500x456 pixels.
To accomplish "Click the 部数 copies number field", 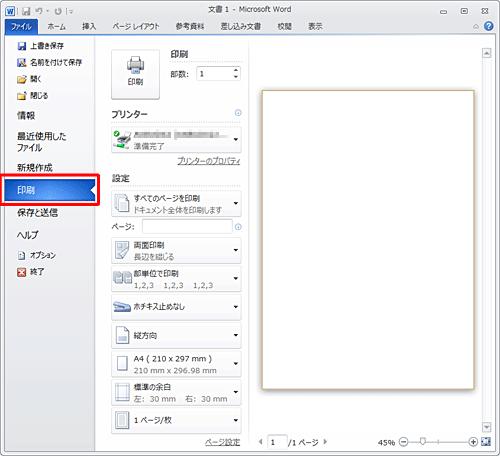I will pos(215,74).
